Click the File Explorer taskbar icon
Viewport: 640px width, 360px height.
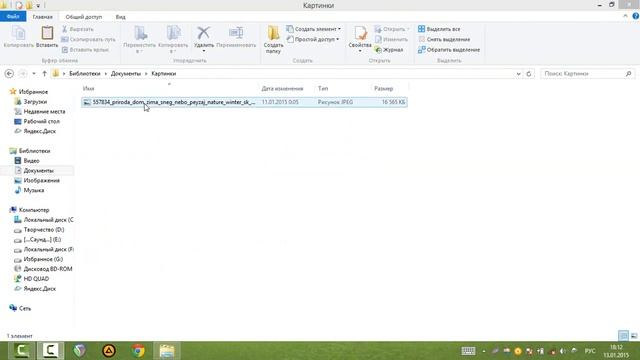pos(167,351)
